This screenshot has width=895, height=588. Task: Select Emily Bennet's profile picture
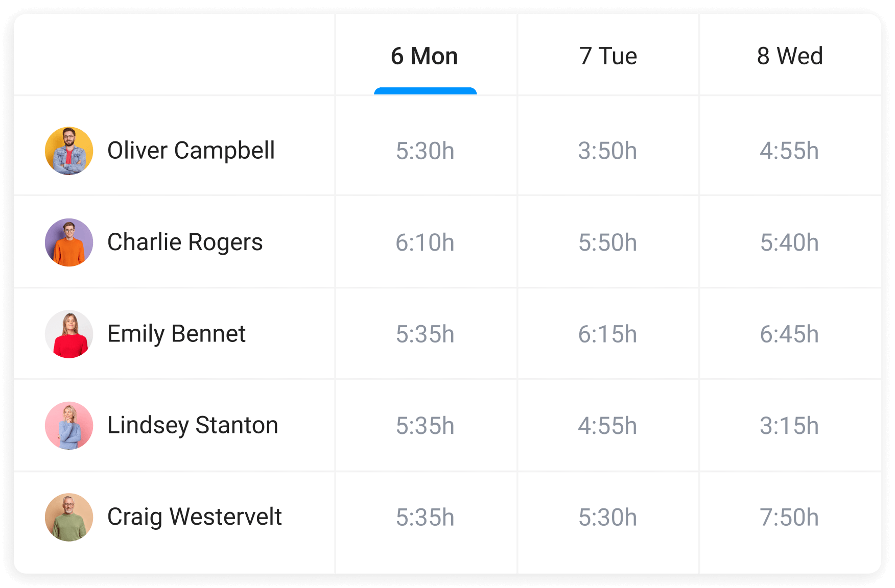point(69,334)
